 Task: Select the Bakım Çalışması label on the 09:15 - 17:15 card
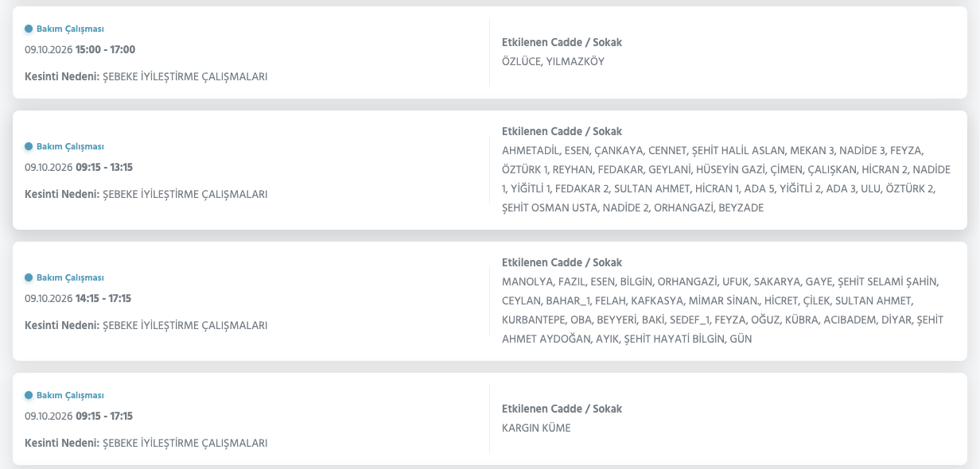pyautogui.click(x=70, y=395)
